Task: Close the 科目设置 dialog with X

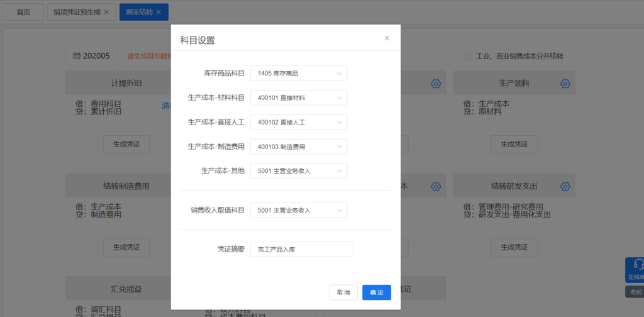Action: point(387,38)
